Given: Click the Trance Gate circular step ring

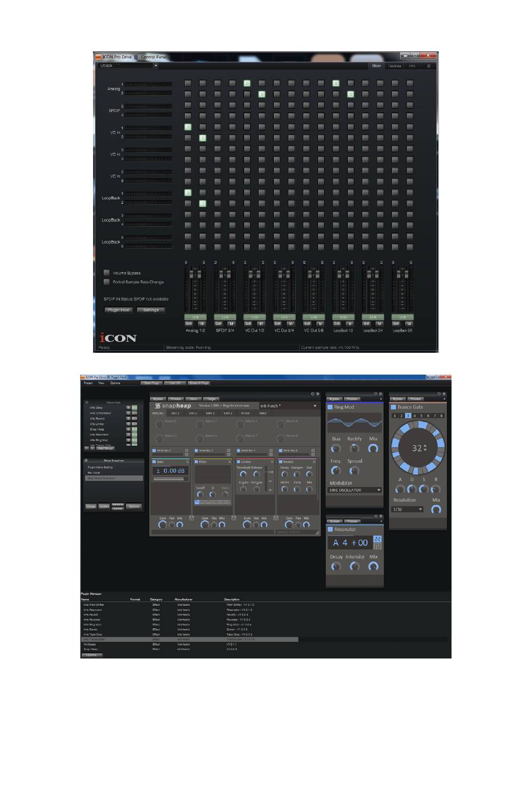Looking at the screenshot, I should pos(417,447).
